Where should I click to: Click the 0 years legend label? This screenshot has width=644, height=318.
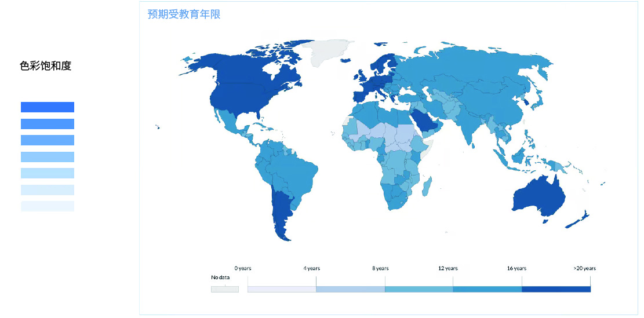[243, 268]
